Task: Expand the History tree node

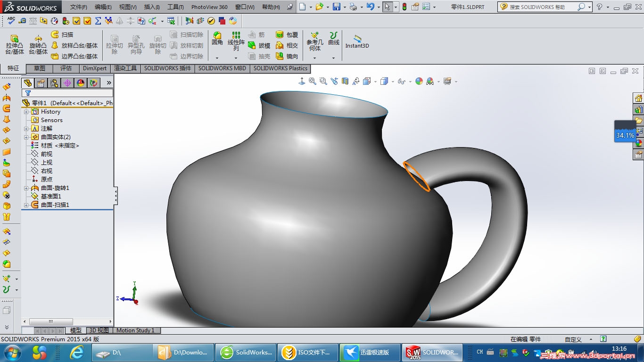Action: tap(26, 112)
